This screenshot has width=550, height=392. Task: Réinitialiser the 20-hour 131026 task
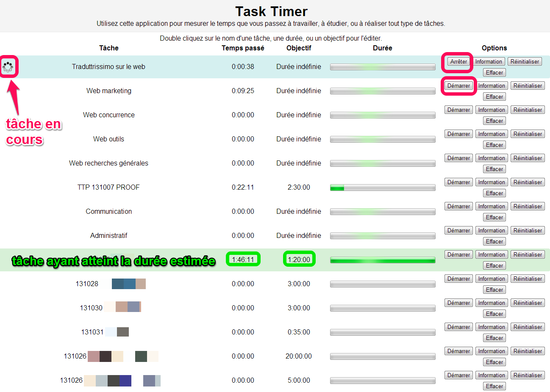527,351
